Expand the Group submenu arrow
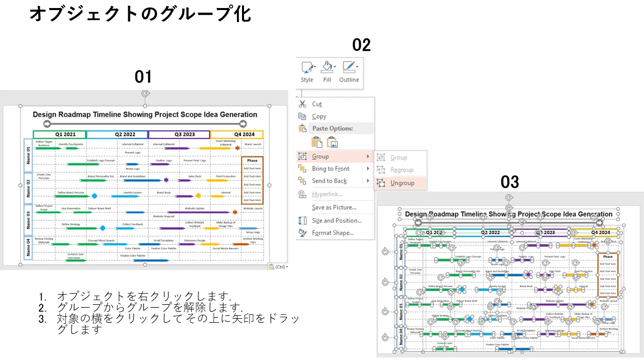This screenshot has height=362, width=644. pos(368,157)
